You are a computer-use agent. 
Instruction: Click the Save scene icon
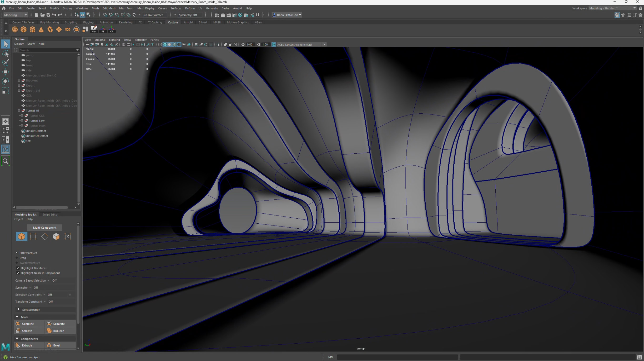pyautogui.click(x=48, y=15)
